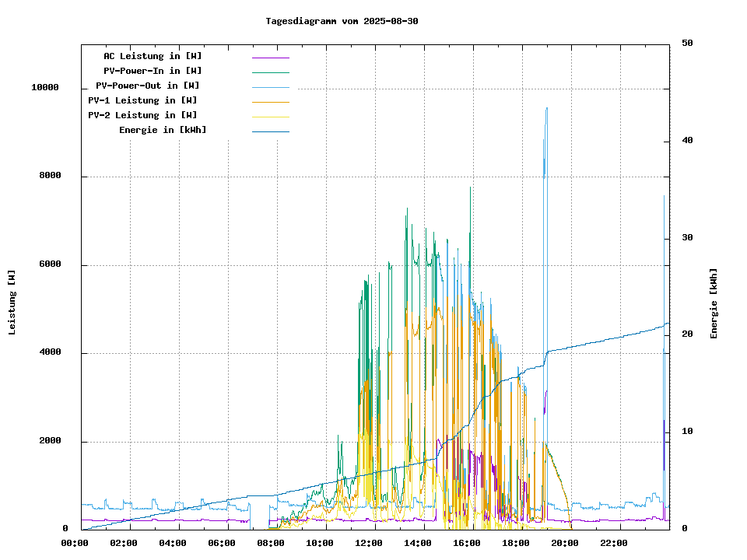Click the 50 value on the right energy axis
This screenshot has width=747, height=560.
pyautogui.click(x=687, y=44)
